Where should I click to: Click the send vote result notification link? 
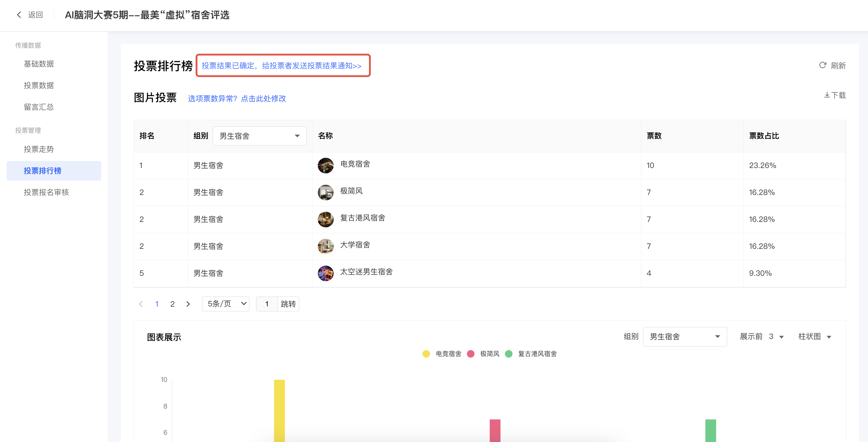(282, 66)
